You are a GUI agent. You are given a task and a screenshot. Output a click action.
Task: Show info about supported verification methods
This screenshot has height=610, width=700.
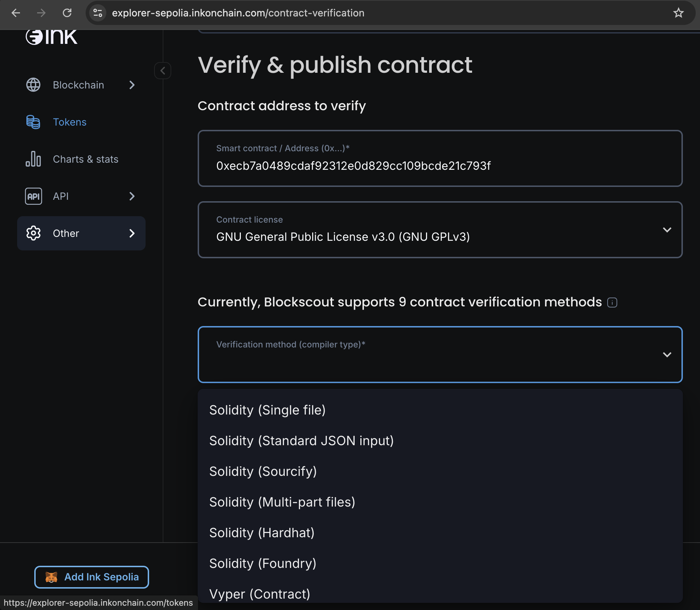point(612,303)
